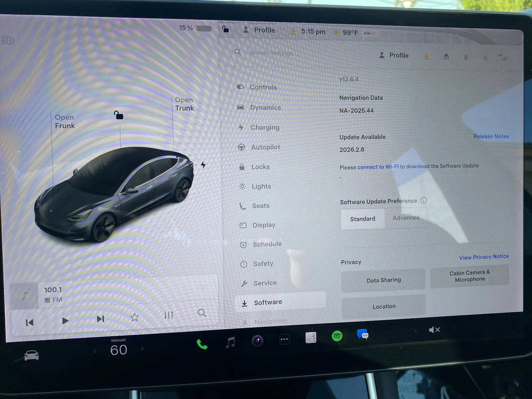Switch update preference to Advanced
This screenshot has width=532, height=399.
pyautogui.click(x=406, y=218)
